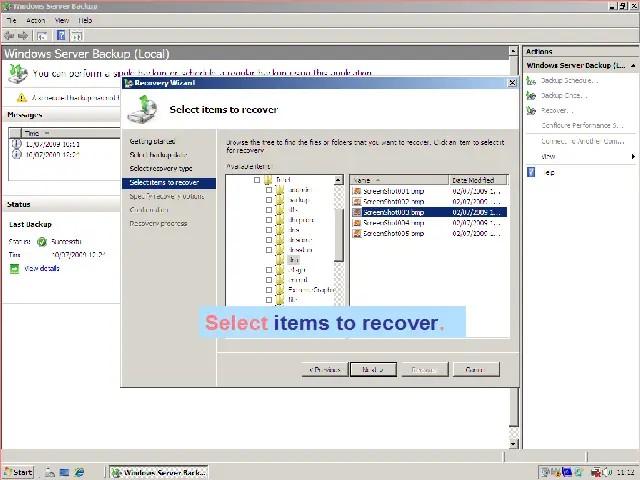Click Backup Schedule in the Actions pane

click(x=569, y=81)
